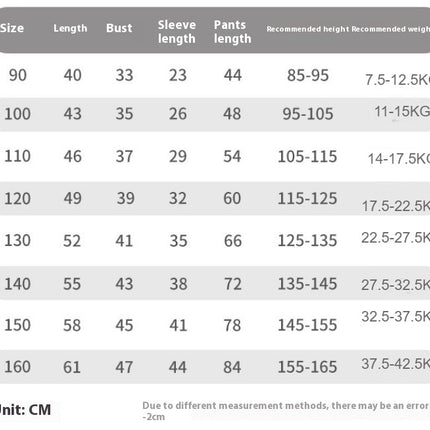Click the Bust column header
The image size is (430, 430).
(x=119, y=28)
